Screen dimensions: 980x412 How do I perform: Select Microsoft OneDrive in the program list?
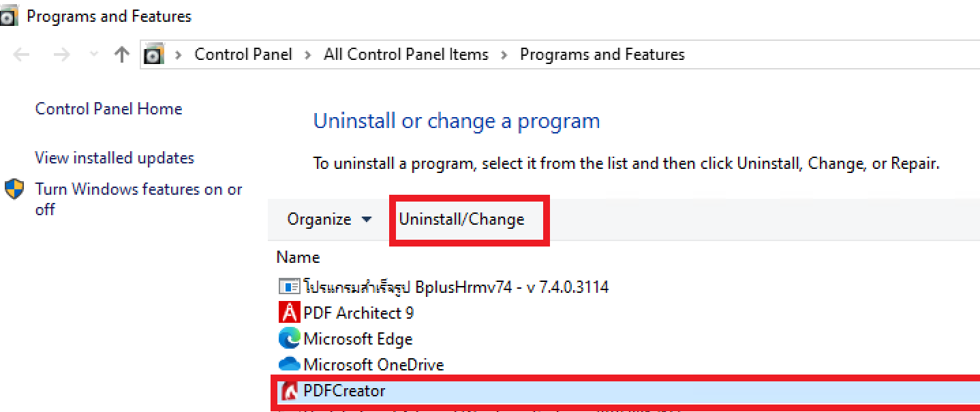(373, 365)
